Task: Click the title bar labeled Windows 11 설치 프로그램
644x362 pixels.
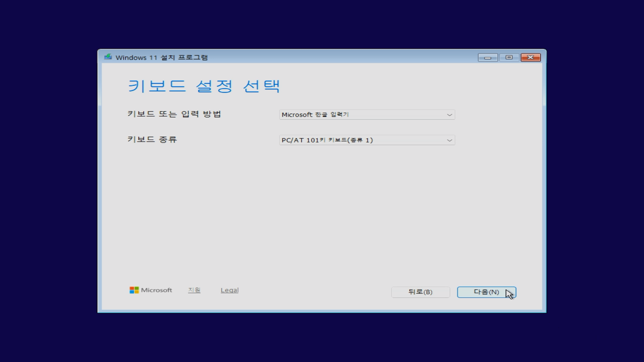Action: click(162, 57)
